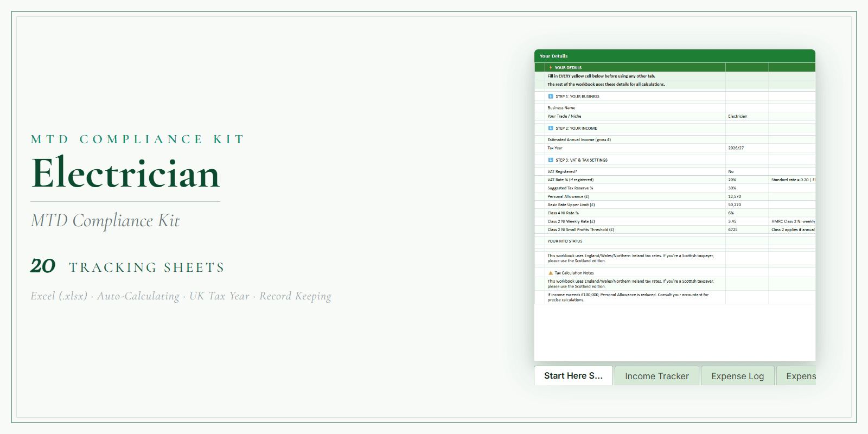Click the blue arrow icon for Step 2

pos(551,128)
